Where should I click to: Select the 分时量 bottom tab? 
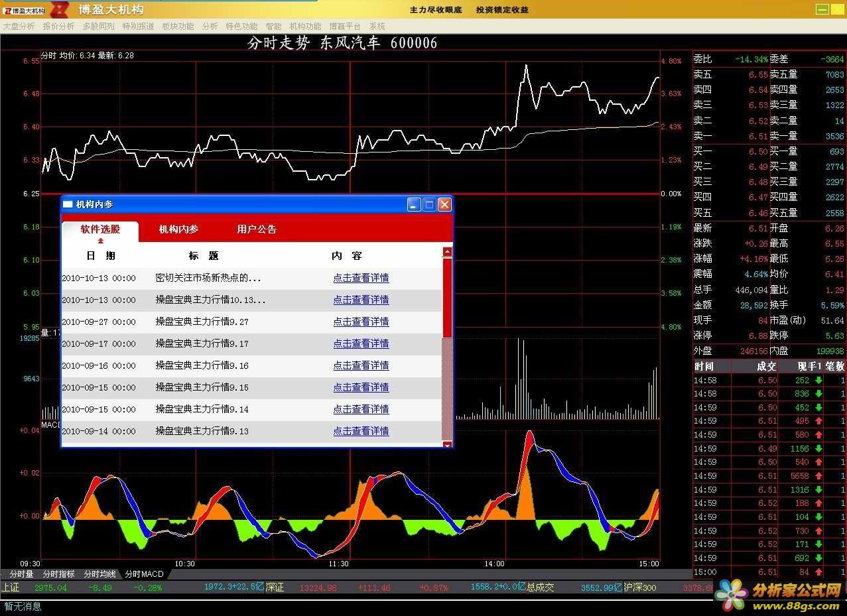(21, 574)
